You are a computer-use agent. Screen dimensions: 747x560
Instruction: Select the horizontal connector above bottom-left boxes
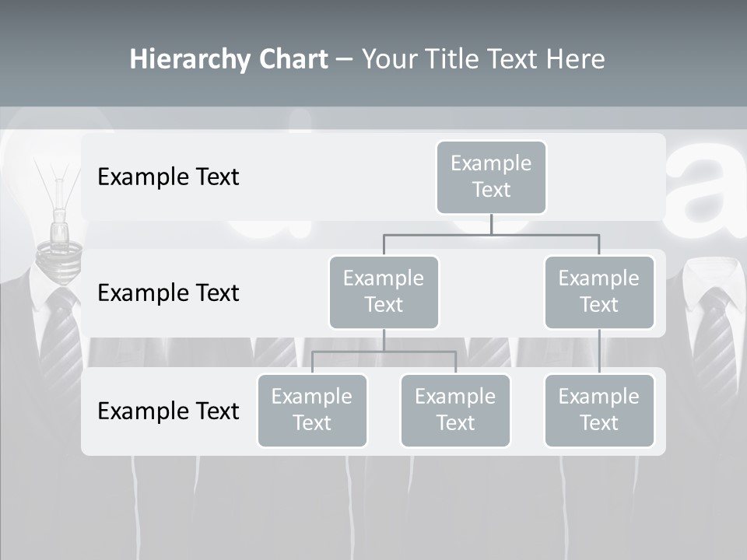coord(384,352)
